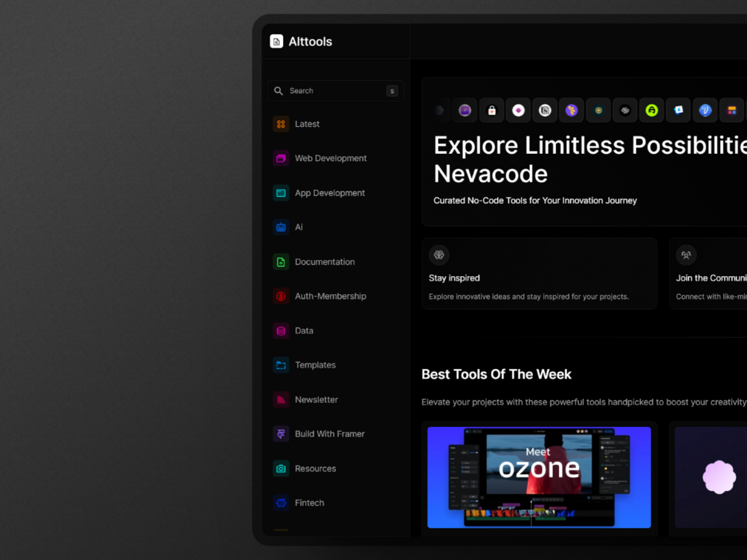This screenshot has height=560, width=747.
Task: Click the blue robot Ai icon
Action: [281, 227]
